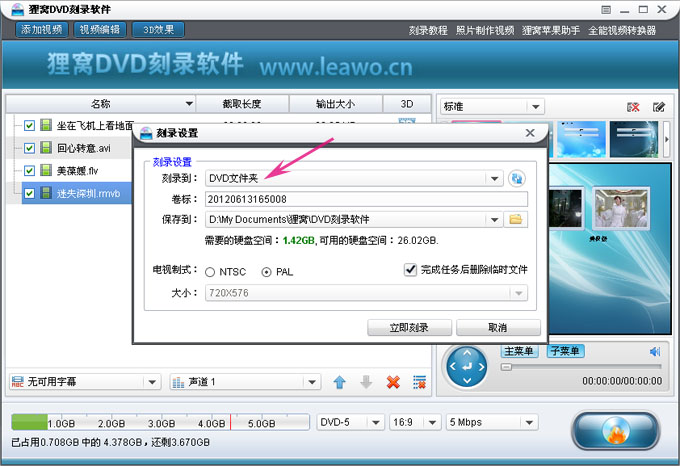Toggle checkbox for 迷失深圳.rmvb
Screen dimensions: 680x466
coord(29,193)
